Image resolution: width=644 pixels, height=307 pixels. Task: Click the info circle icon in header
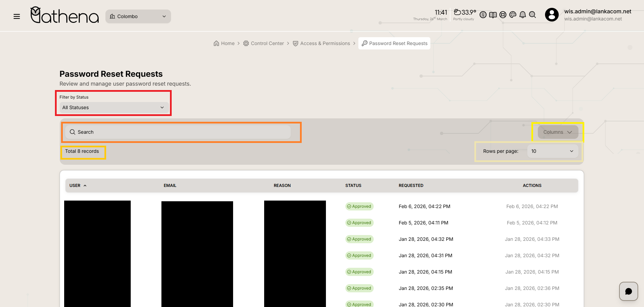pos(483,15)
